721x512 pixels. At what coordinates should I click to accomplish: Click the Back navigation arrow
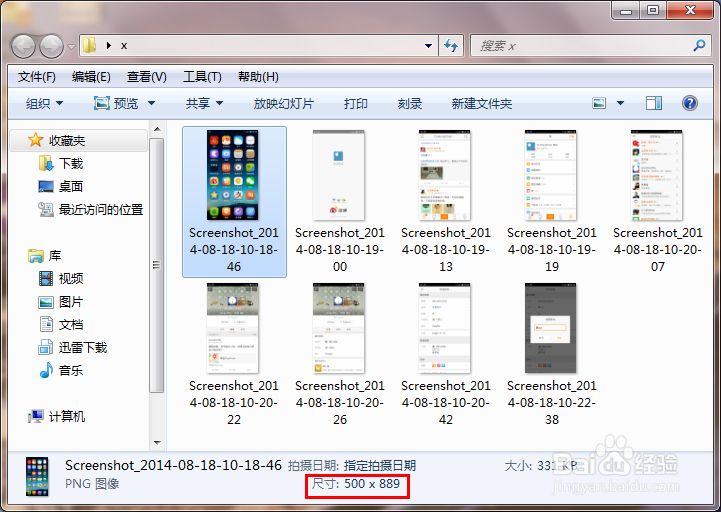pos(23,46)
